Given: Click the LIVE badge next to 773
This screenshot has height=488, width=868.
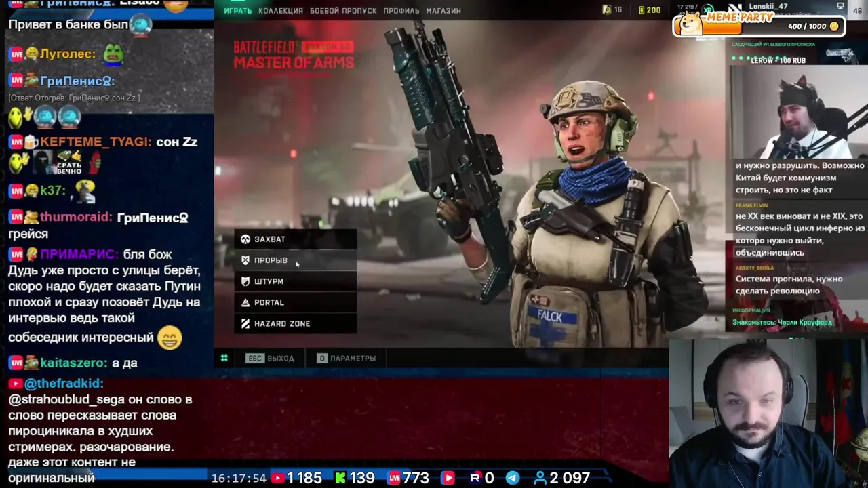Looking at the screenshot, I should pos(394,478).
